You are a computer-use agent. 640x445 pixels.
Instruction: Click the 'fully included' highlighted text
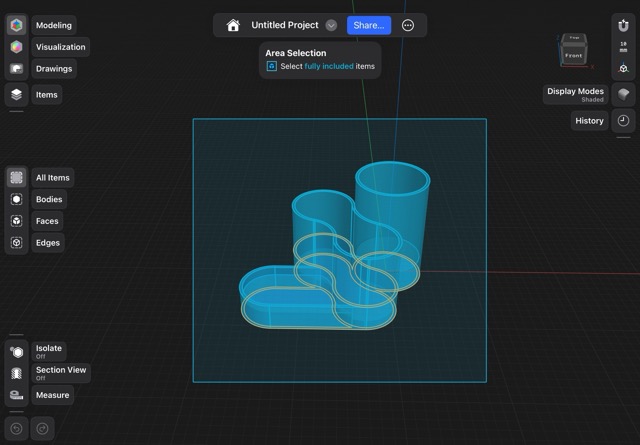point(329,66)
